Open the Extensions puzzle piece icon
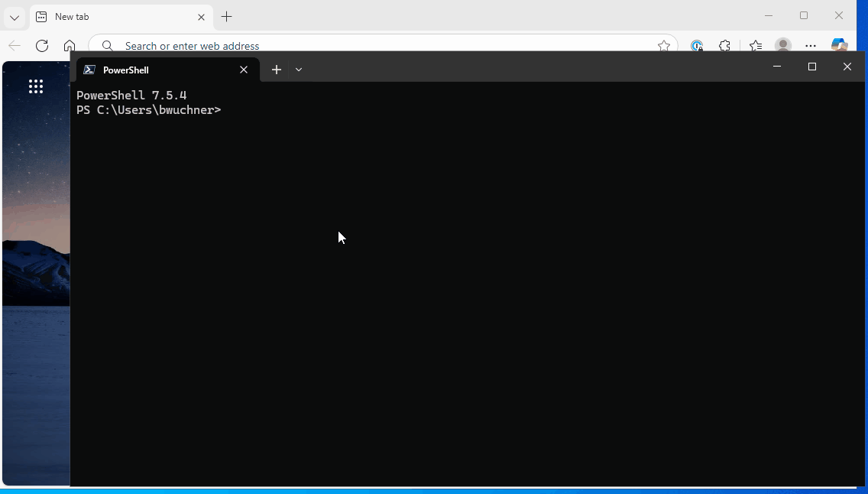Screen dimensions: 868x494 (724, 46)
